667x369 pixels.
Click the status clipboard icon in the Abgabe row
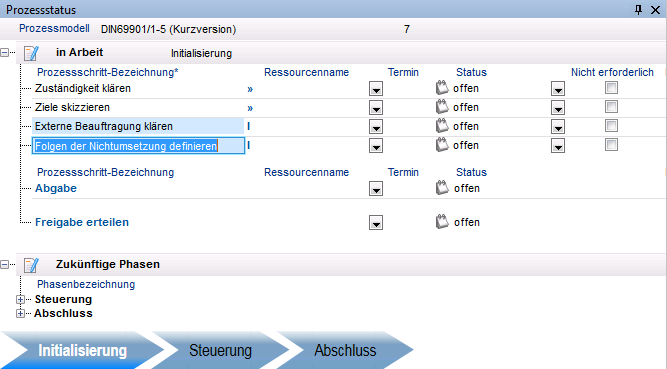coord(442,188)
